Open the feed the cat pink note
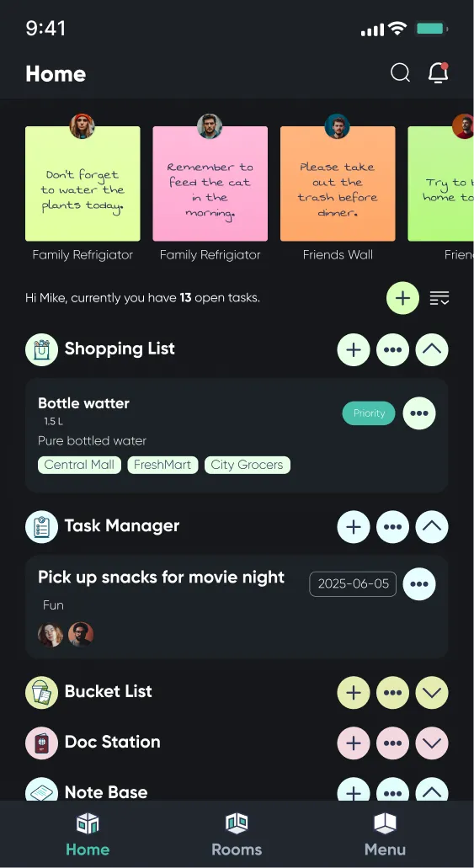 coord(210,184)
